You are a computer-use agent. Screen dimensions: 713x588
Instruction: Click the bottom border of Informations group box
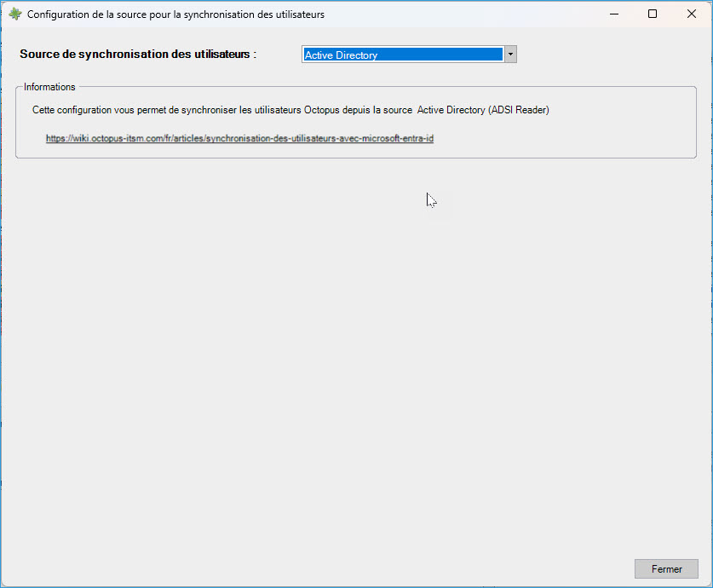(341, 158)
